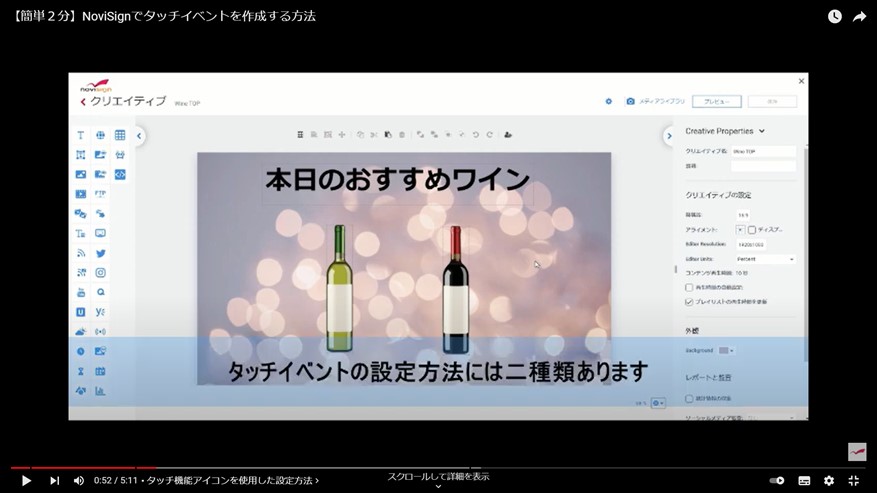Select the 本日のおすすめワイン heading text
The height and width of the screenshot is (493, 877).
coord(397,180)
